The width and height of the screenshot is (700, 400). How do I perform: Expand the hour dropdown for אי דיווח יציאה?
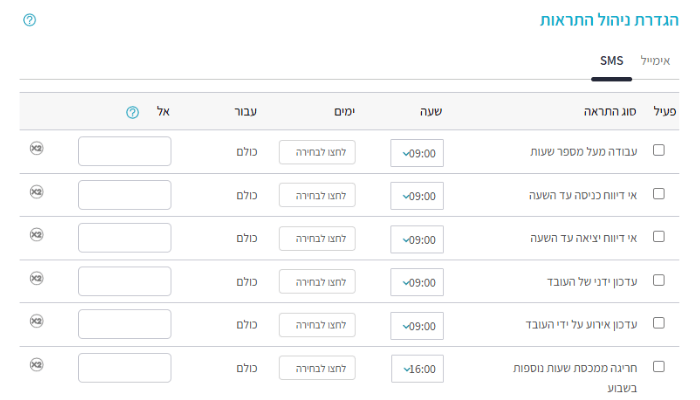point(417,240)
